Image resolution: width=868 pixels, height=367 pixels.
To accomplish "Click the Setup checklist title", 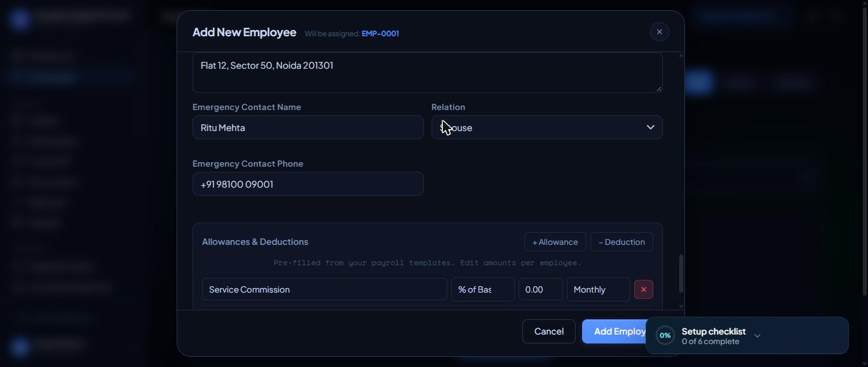I will tap(714, 331).
